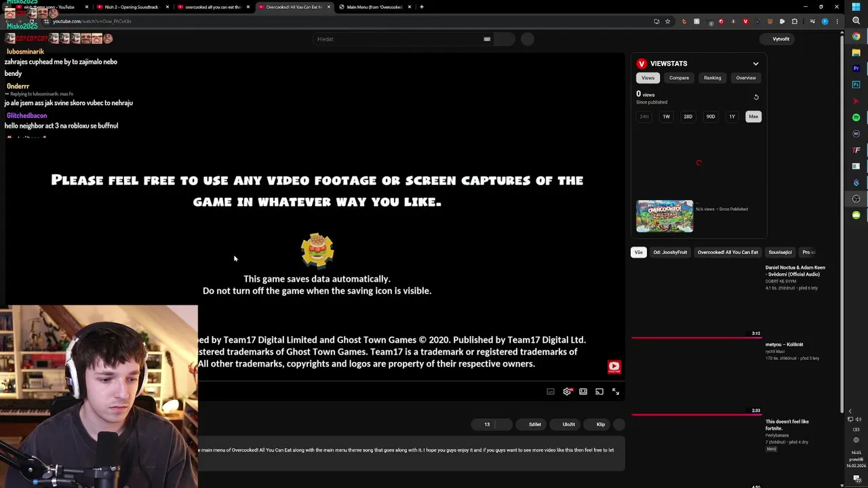Choose the 24H time range
The height and width of the screenshot is (488, 868).
coord(644,117)
